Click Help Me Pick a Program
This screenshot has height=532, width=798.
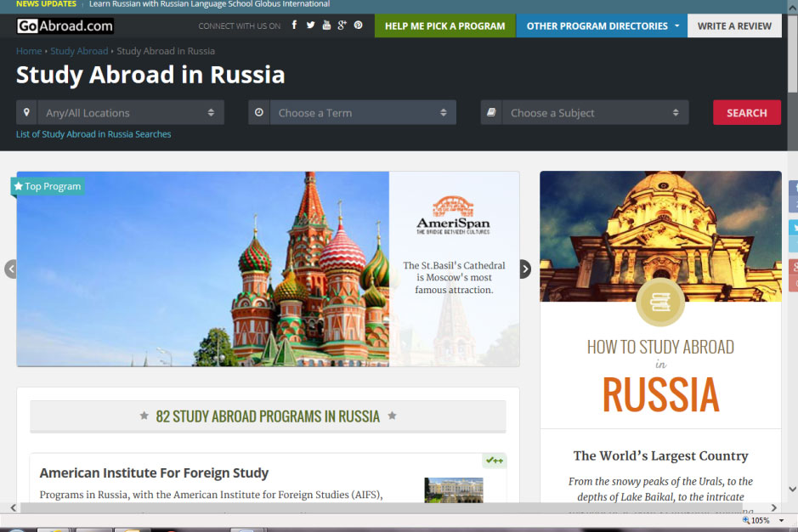click(445, 26)
